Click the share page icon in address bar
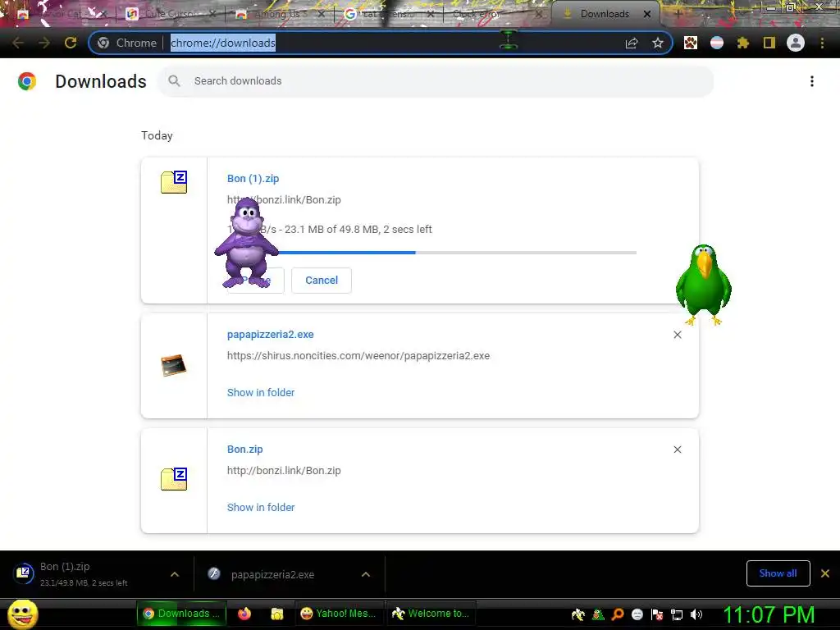The image size is (840, 630). point(632,43)
